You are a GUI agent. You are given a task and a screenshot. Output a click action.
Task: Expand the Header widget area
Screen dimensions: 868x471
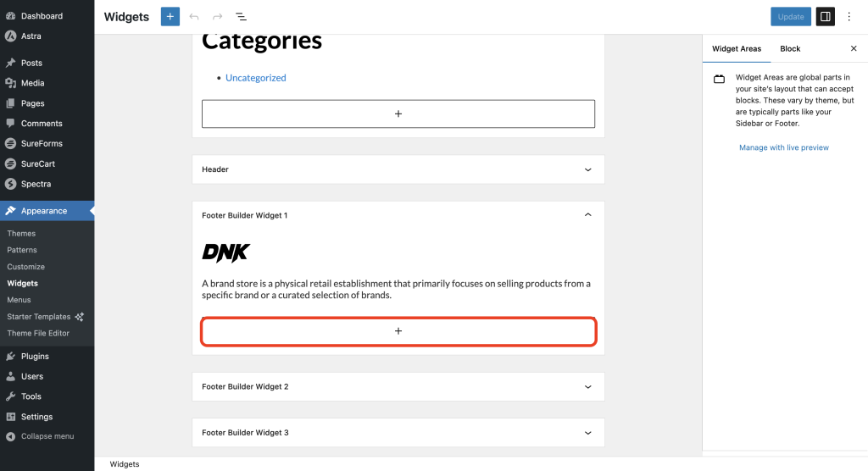pyautogui.click(x=588, y=169)
